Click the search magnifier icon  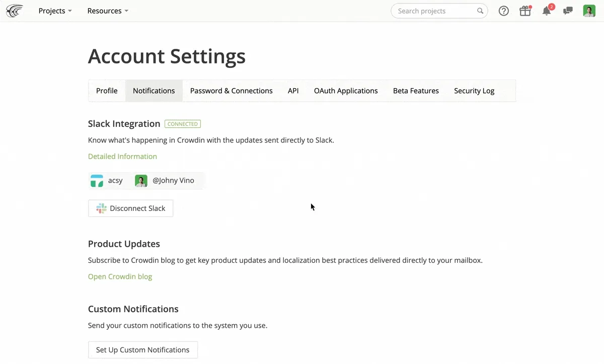tap(480, 11)
